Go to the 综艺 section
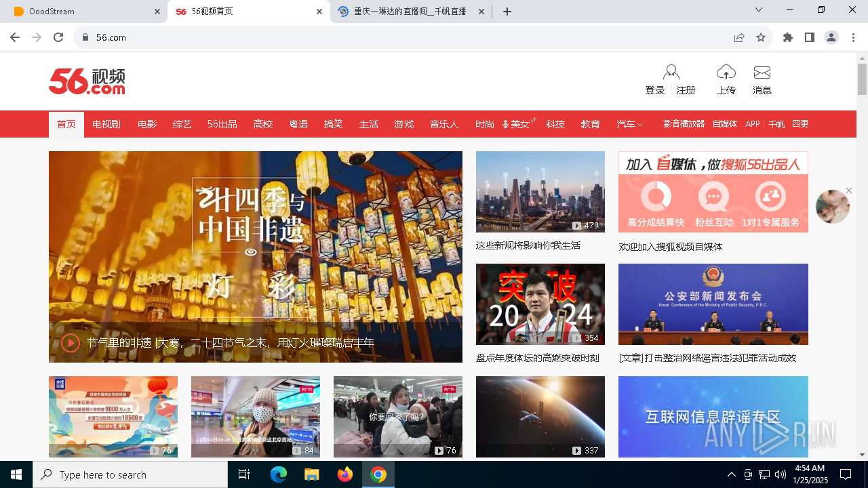 click(x=182, y=124)
